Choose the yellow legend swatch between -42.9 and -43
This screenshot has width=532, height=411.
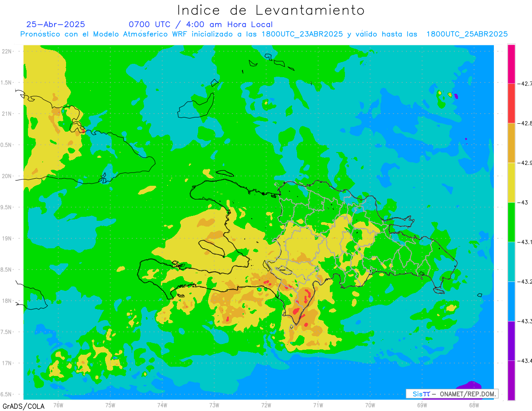(511, 182)
